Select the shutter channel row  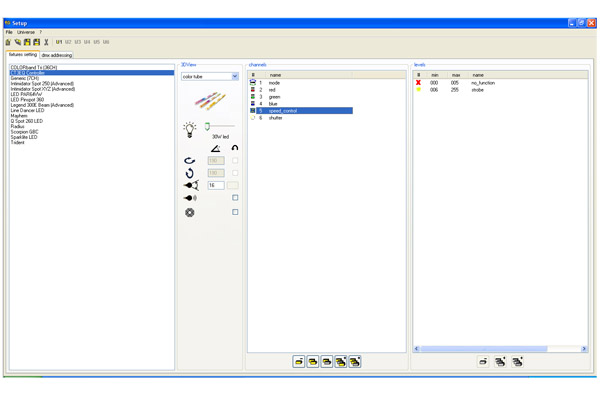pyautogui.click(x=275, y=118)
